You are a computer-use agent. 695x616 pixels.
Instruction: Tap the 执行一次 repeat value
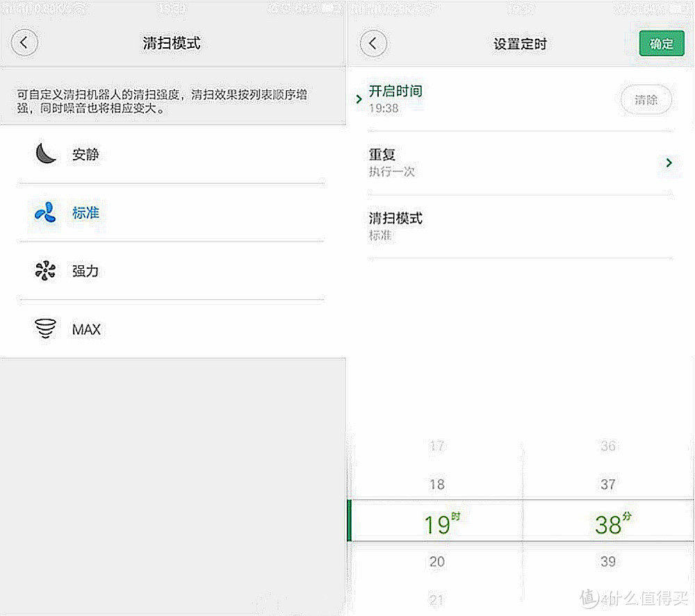coord(392,172)
